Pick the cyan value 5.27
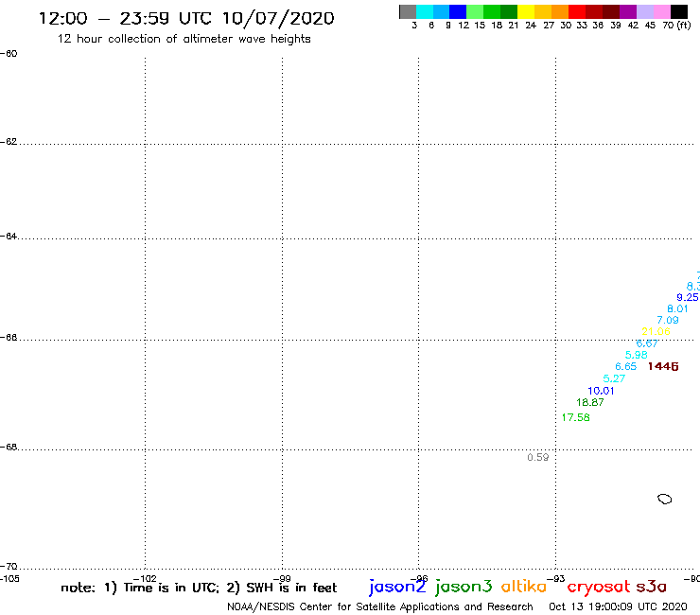700x615 pixels. (614, 378)
